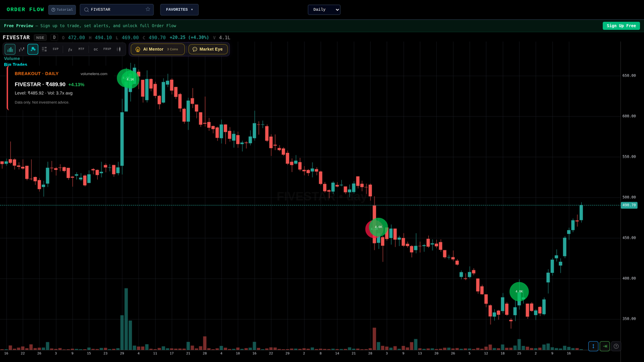644x362 pixels.
Task: Open the MTF tool
Action: [81, 49]
